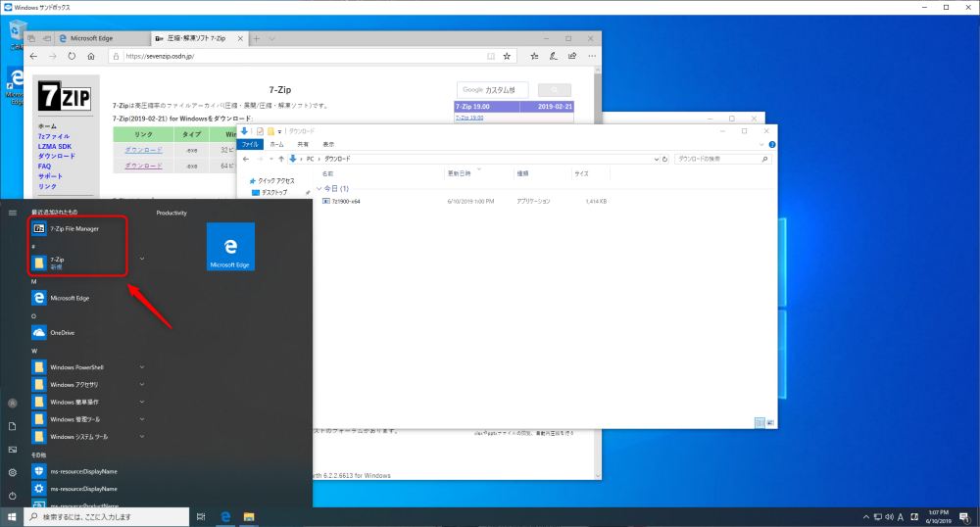Click Add notes pen icon in Edge
980x527 pixels.
point(553,56)
